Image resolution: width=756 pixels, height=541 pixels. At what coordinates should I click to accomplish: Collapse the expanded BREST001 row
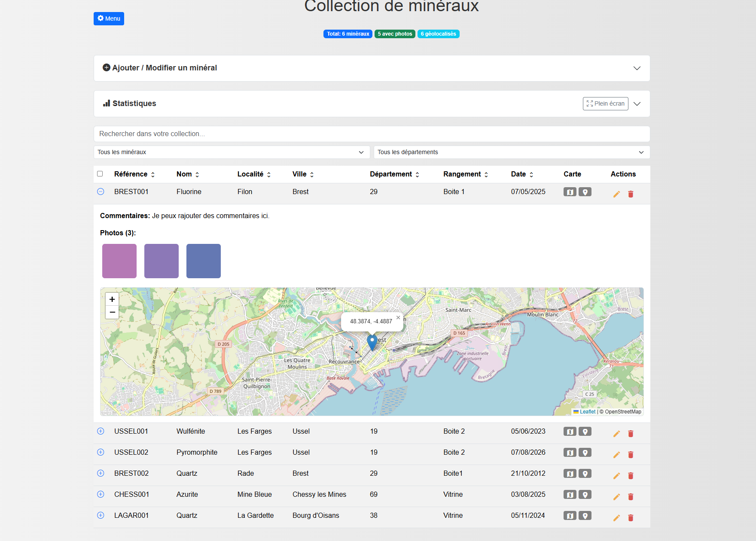coord(101,191)
